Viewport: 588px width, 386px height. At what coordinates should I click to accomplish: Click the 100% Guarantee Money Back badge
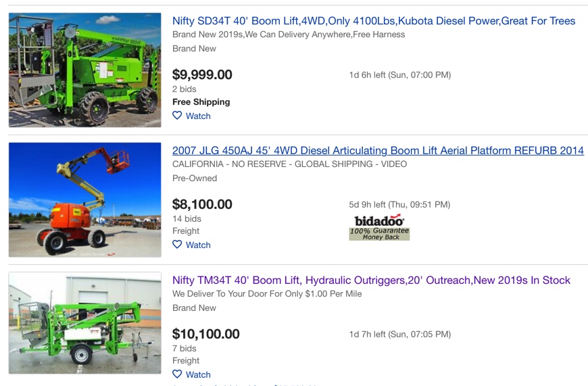pos(379,234)
